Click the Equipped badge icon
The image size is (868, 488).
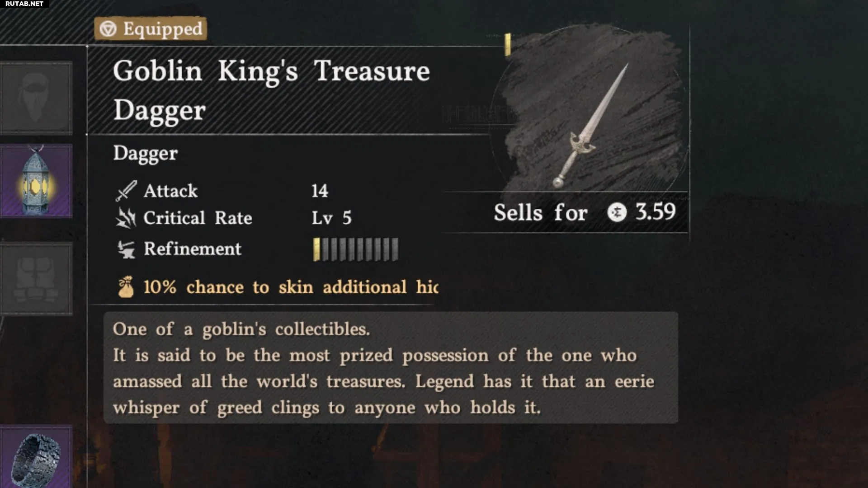point(108,29)
